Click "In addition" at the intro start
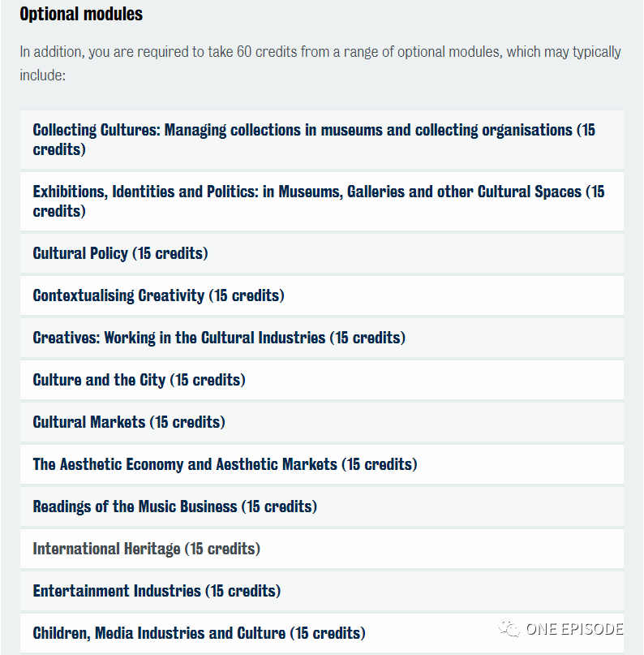644x655 pixels. coord(52,52)
